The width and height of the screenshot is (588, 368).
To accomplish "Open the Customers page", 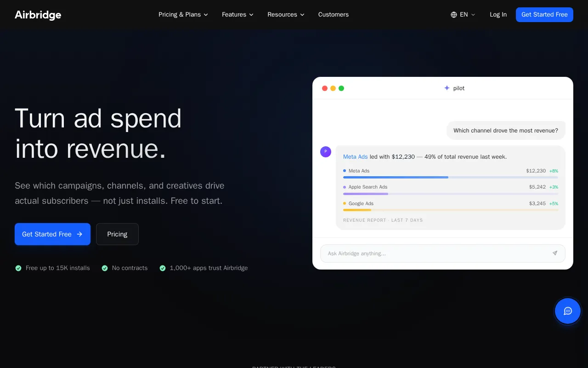I will pyautogui.click(x=334, y=15).
